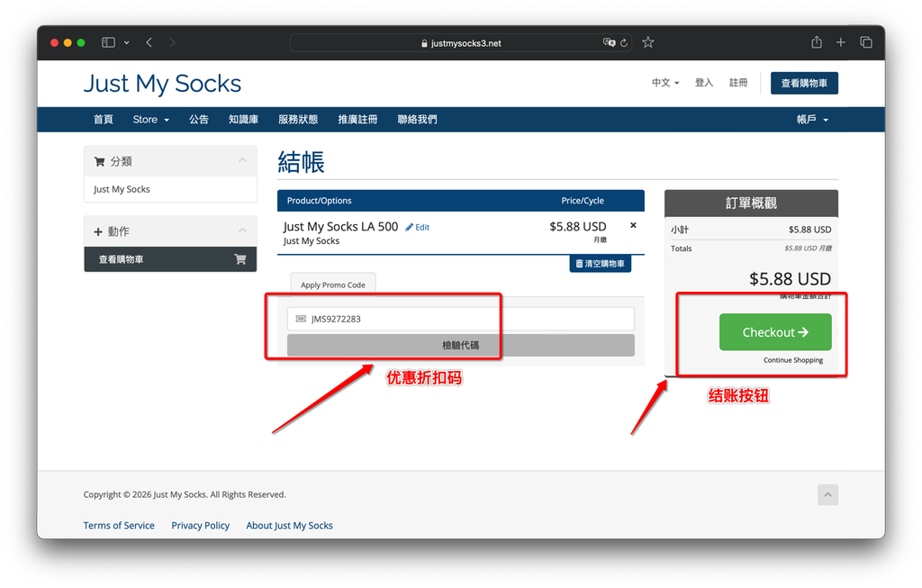Open the 聯絡我們 nav item
This screenshot has width=922, height=588.
(x=418, y=120)
